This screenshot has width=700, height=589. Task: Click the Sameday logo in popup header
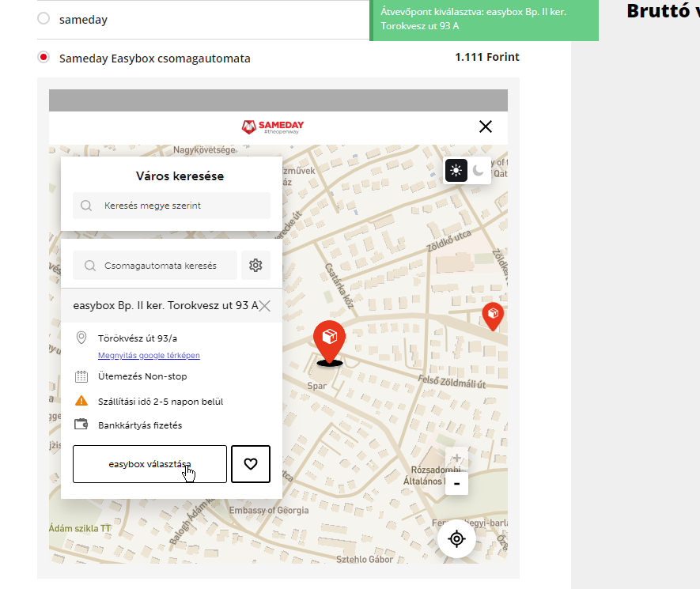(273, 127)
